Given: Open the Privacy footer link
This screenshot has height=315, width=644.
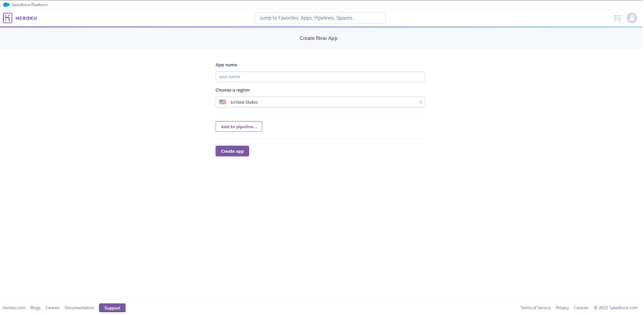Looking at the screenshot, I should 562,308.
